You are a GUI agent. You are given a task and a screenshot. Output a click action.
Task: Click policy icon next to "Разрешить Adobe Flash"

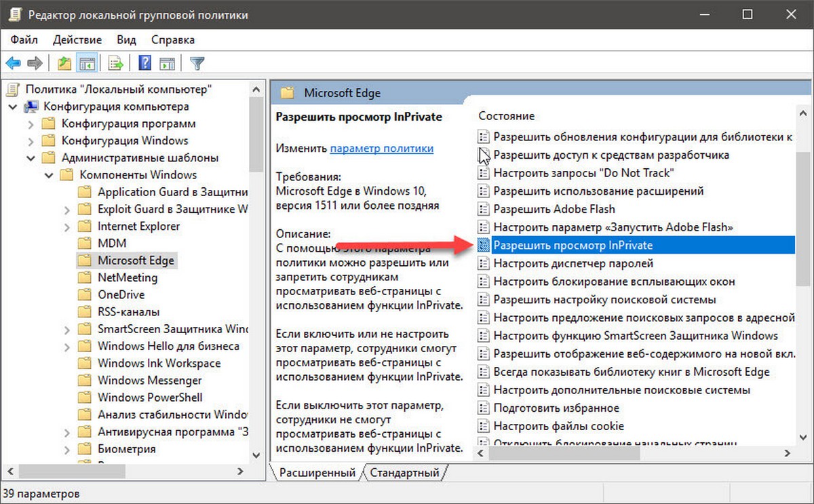(x=484, y=209)
